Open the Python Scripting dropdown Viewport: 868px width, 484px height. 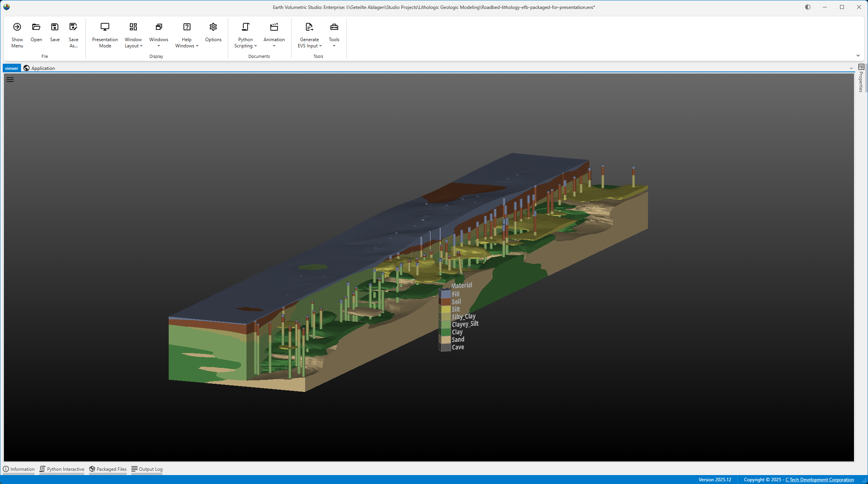(245, 43)
